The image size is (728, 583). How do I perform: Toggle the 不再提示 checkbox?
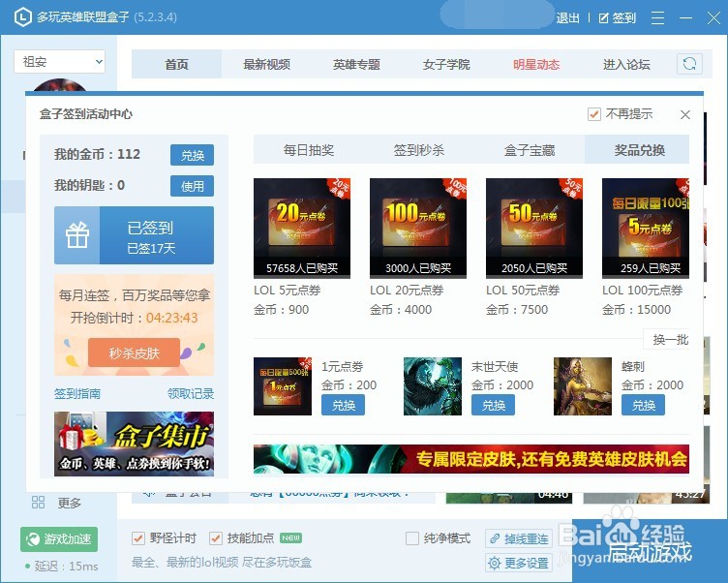click(x=593, y=114)
